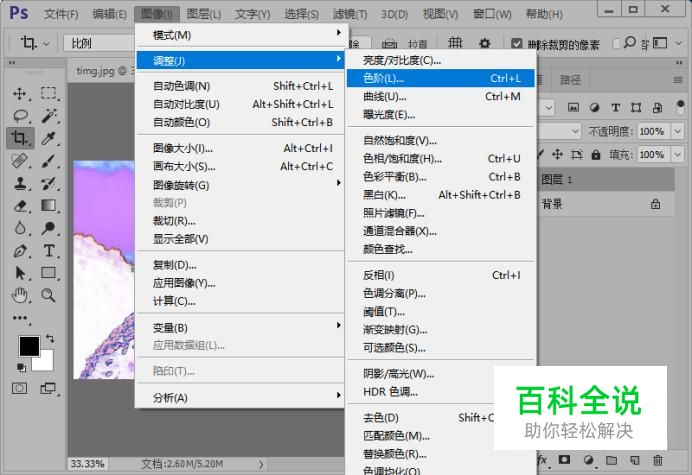Image resolution: width=692 pixels, height=475 pixels.
Task: Select the Rectangular Marquee tool
Action: [x=49, y=94]
